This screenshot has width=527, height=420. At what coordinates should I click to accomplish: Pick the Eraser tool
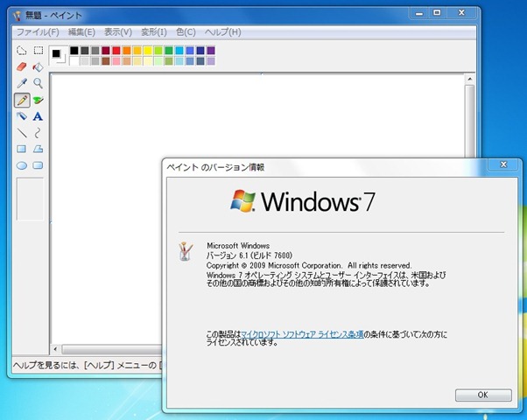click(x=22, y=66)
